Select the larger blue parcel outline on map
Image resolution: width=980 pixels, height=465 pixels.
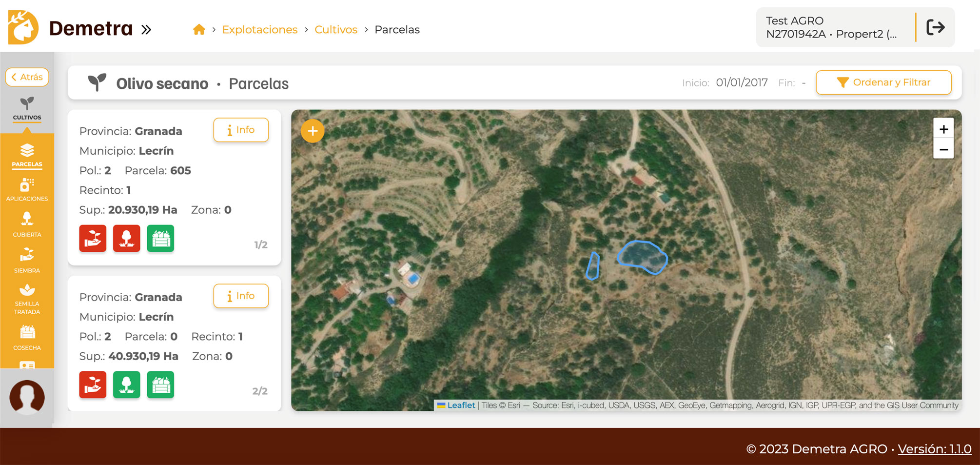click(x=642, y=257)
